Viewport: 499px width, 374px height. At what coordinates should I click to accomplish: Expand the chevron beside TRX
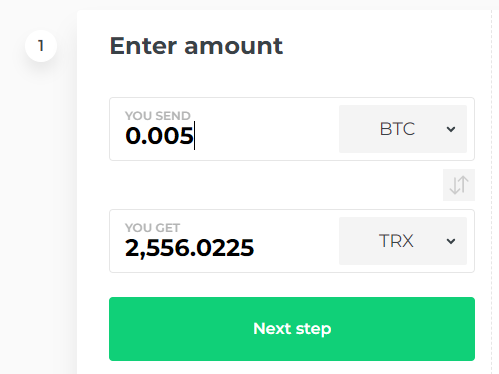coord(451,241)
